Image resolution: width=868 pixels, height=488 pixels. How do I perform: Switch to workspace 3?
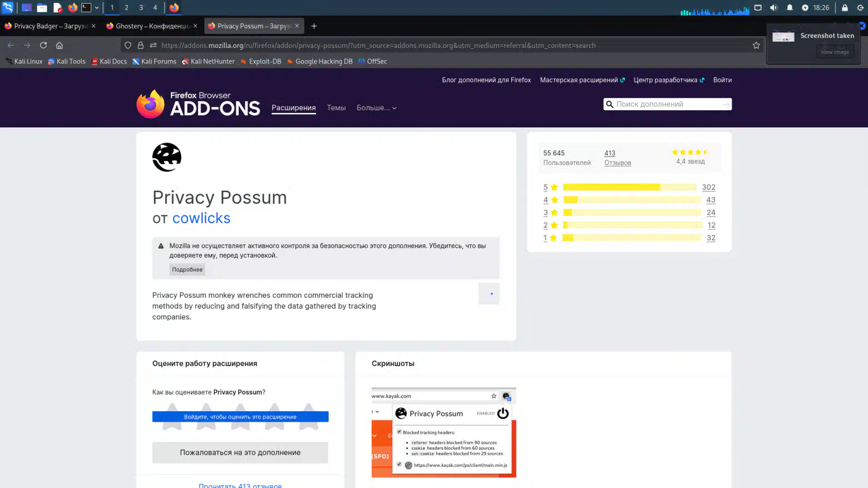click(141, 8)
